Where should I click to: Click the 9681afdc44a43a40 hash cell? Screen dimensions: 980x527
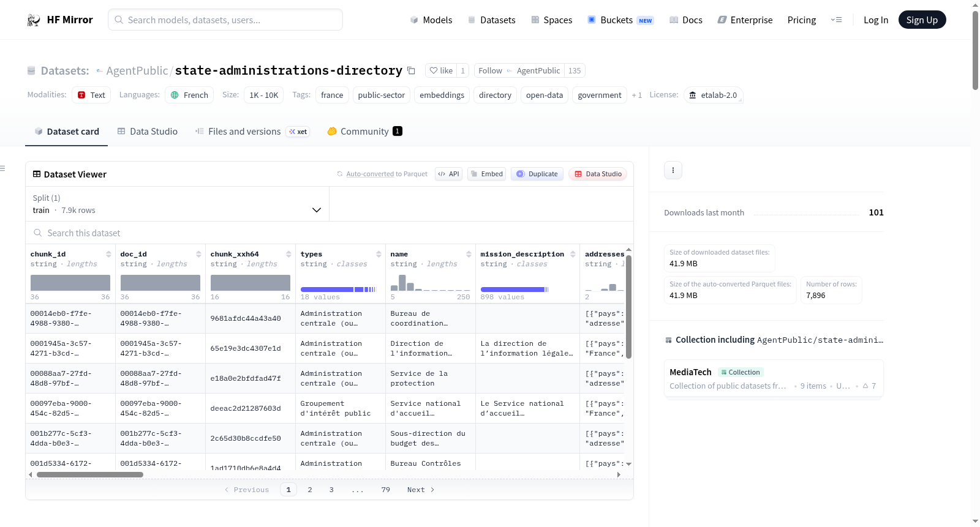pos(250,319)
